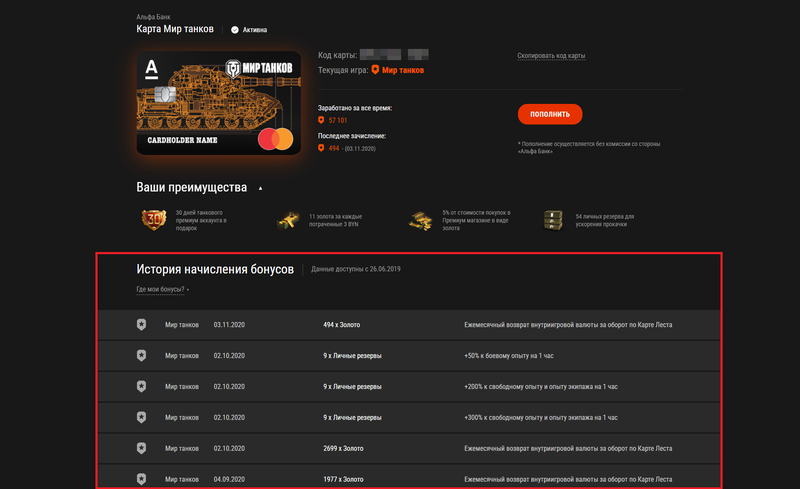Click the shield icon next to 494 last credit
This screenshot has height=489, width=800.
point(321,148)
